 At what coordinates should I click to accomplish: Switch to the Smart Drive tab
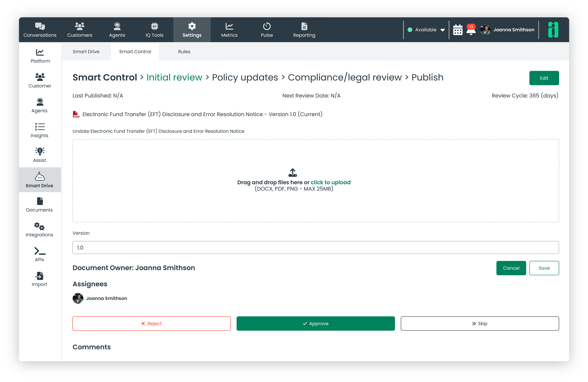point(86,51)
